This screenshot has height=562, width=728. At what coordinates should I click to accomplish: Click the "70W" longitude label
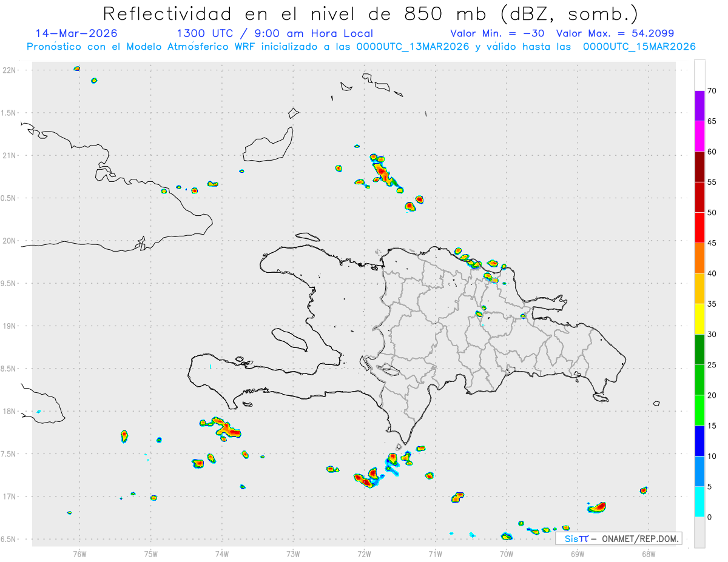coord(507,554)
